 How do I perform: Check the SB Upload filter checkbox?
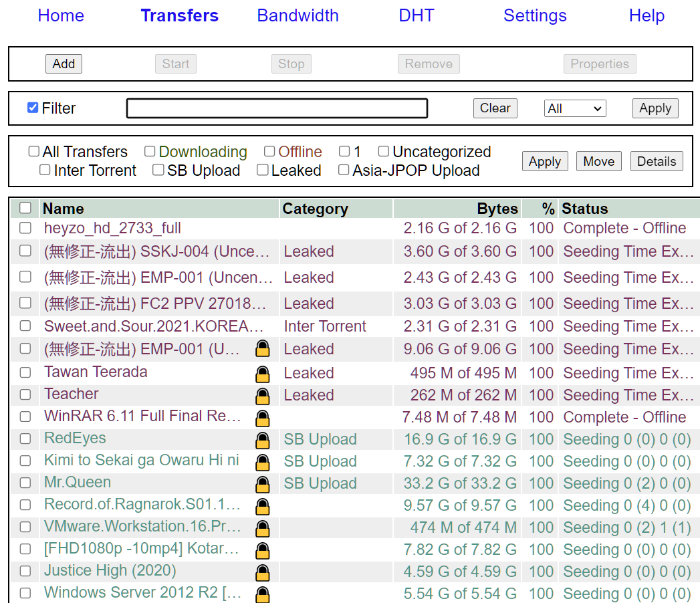(158, 170)
